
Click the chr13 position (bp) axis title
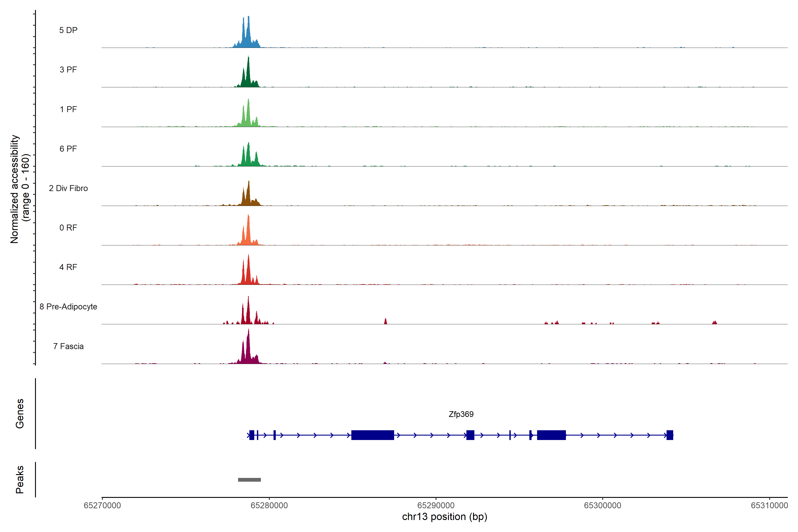444,517
